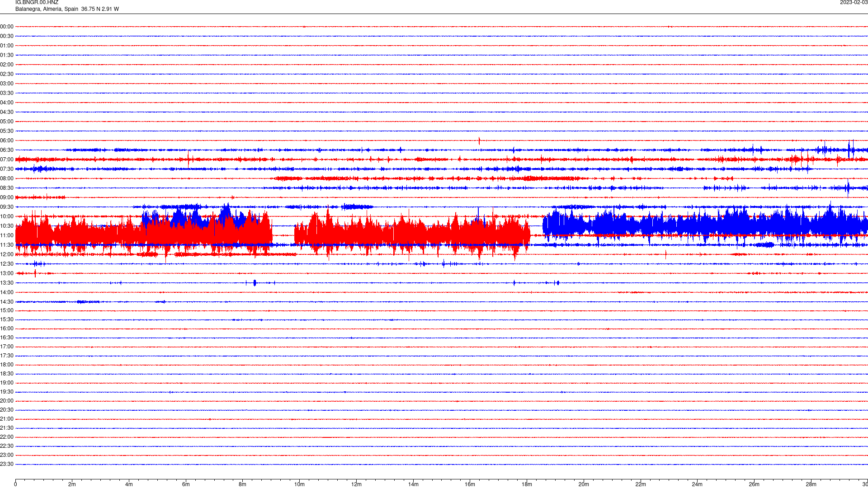Select the 08:00 time row label

(x=7, y=178)
